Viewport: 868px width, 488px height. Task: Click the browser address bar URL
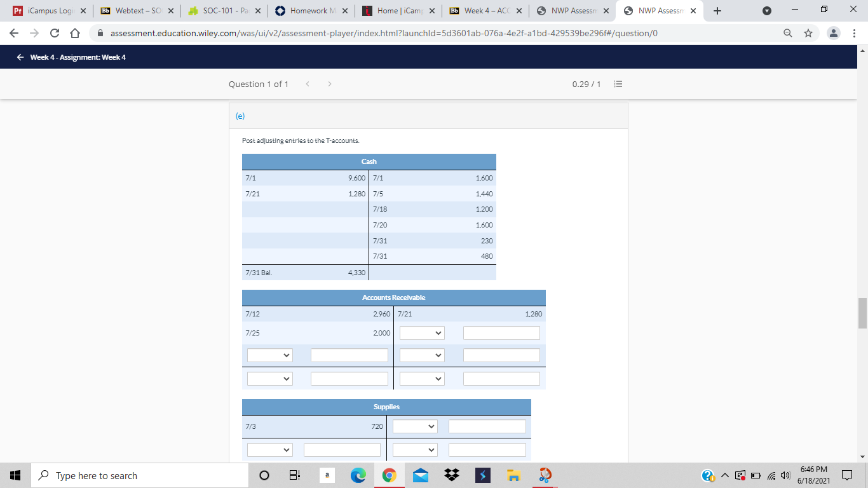[x=384, y=34]
